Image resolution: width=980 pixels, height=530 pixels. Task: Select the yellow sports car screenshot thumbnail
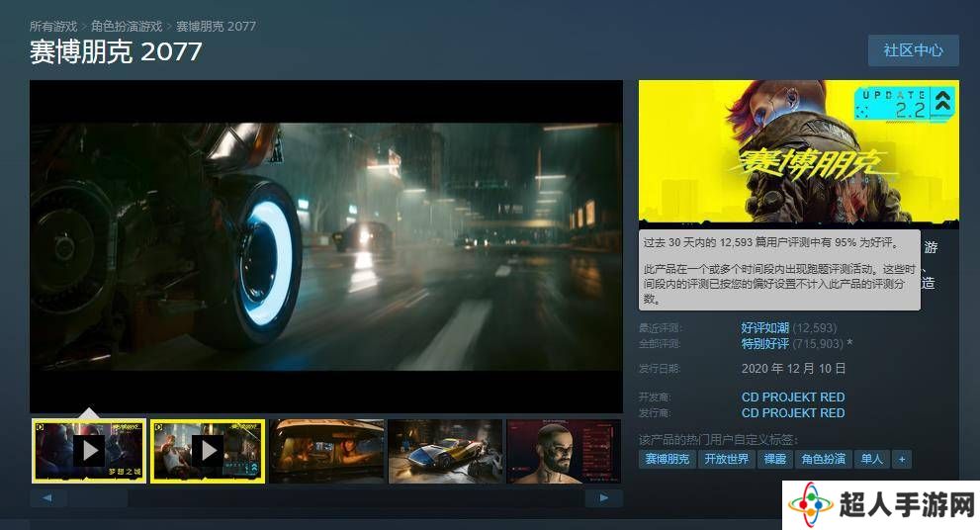(x=445, y=451)
